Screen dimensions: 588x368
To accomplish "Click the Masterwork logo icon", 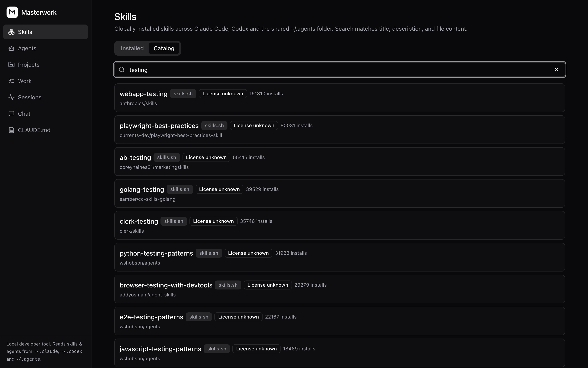I will pyautogui.click(x=12, y=12).
